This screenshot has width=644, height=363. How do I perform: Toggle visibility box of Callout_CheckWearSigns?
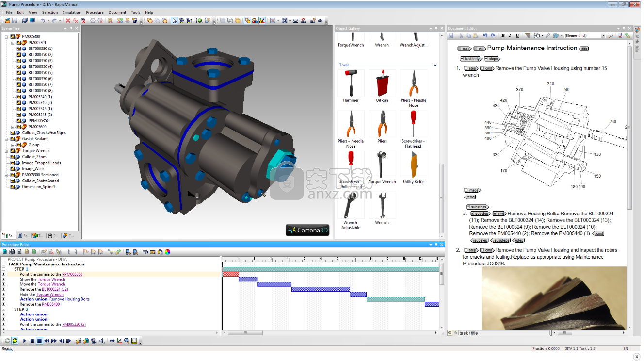point(13,132)
